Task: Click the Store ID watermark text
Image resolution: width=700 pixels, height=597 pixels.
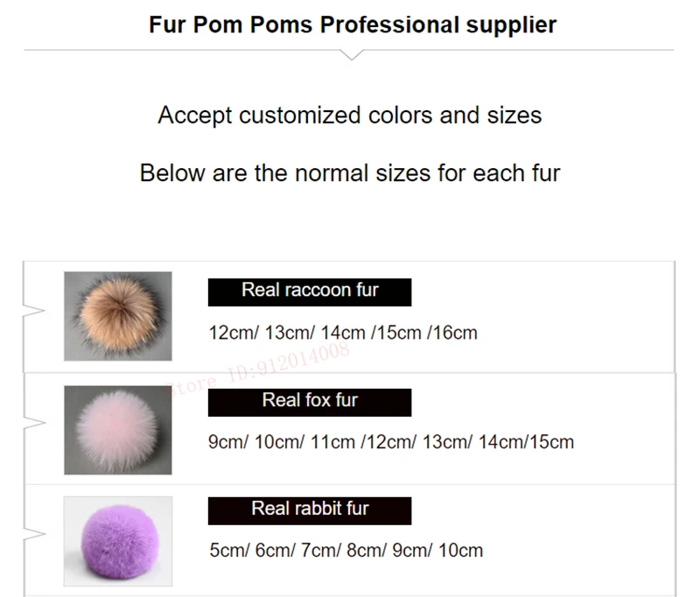Action: (257, 369)
